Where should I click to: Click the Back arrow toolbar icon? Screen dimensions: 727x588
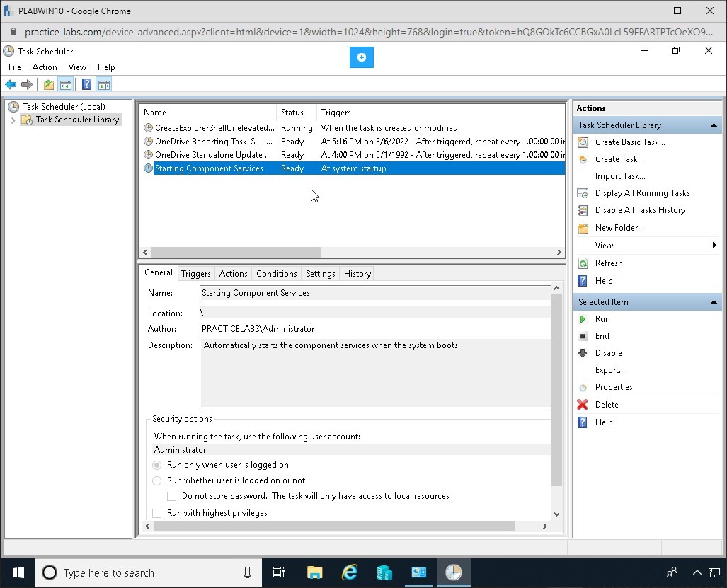11,84
